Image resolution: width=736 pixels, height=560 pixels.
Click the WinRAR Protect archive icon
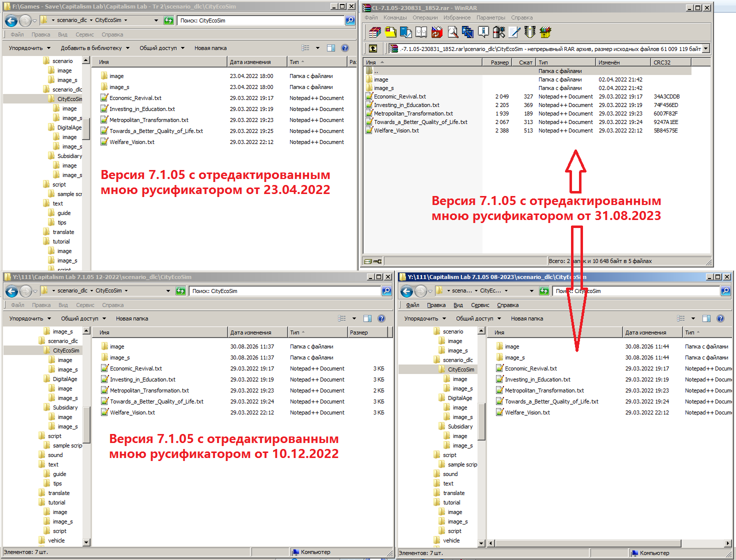530,32
